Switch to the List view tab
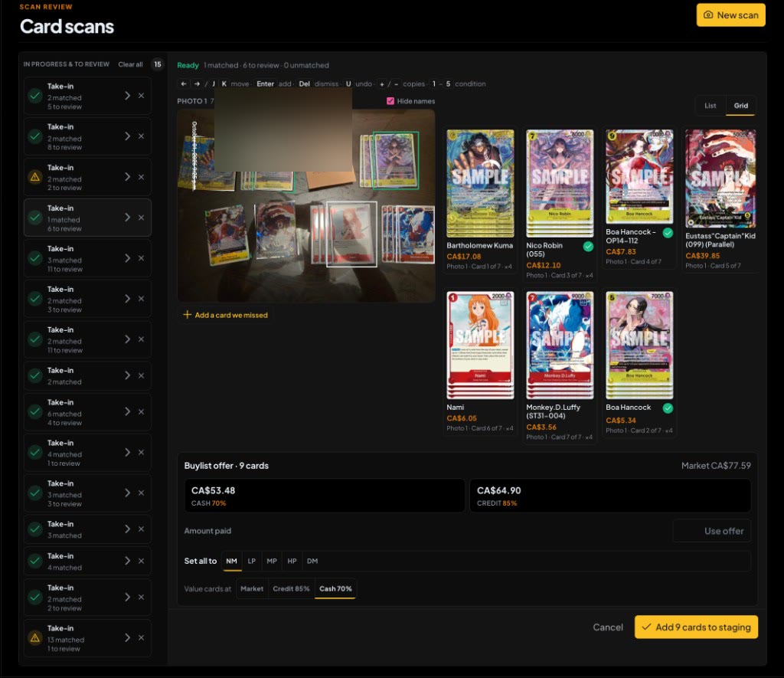Image resolution: width=784 pixels, height=678 pixels. pos(710,106)
